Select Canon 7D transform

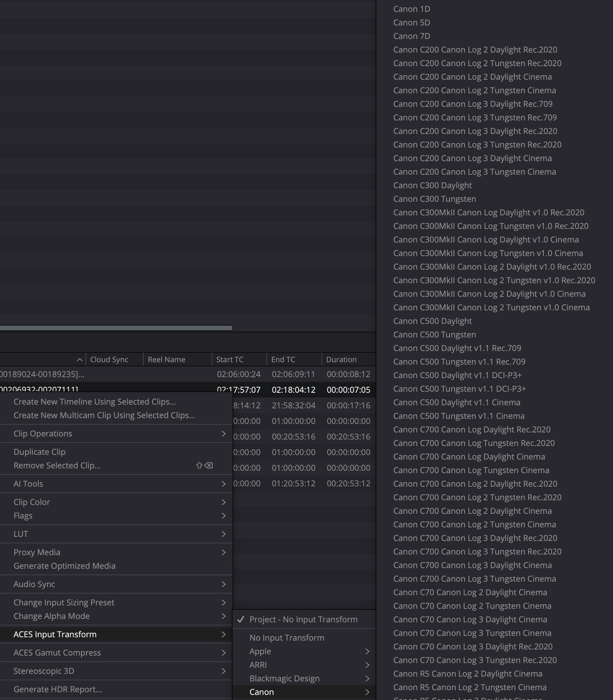(412, 36)
